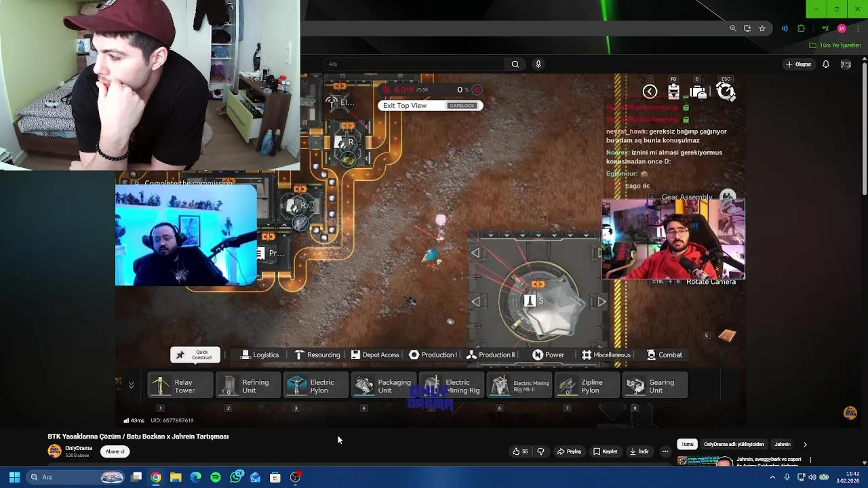This screenshot has width=868, height=488.
Task: Select Electric Mining Rig Mk II slot
Action: (x=519, y=386)
